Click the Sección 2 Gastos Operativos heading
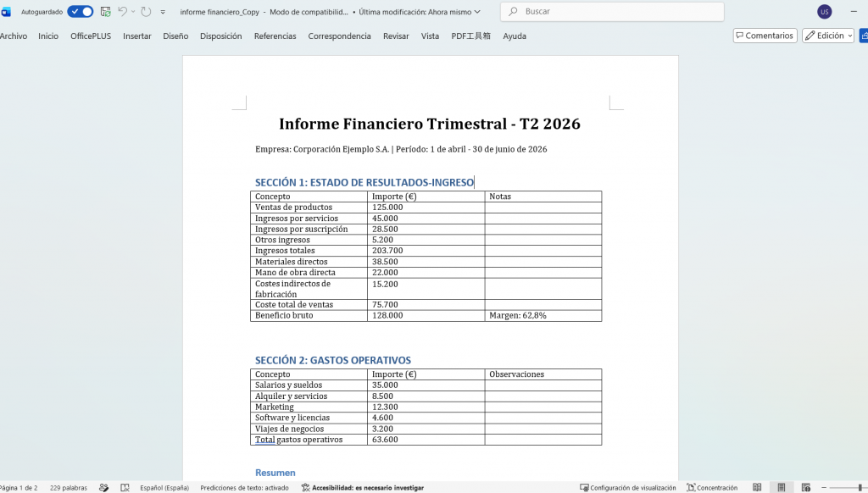 point(332,360)
